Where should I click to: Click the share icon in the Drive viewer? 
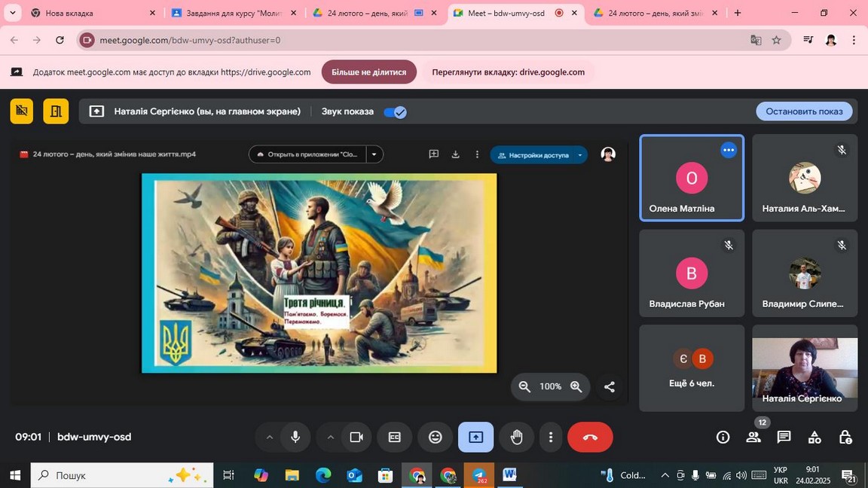click(610, 387)
